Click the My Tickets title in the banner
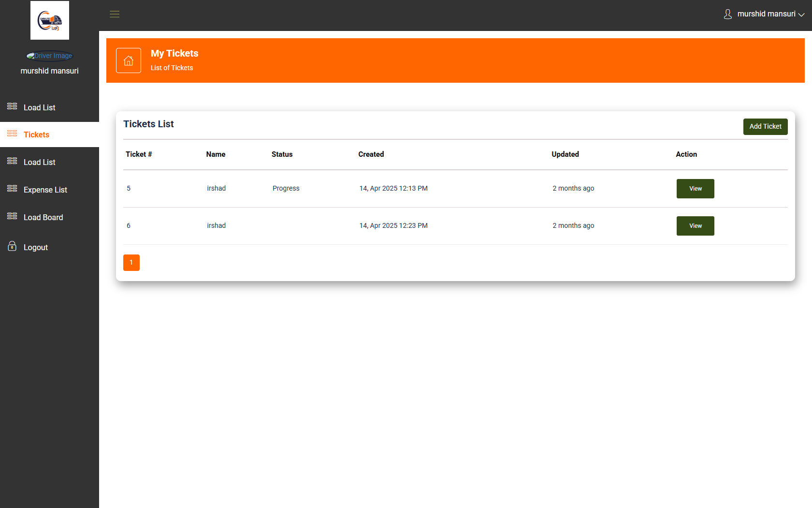This screenshot has height=508, width=812. 174,53
